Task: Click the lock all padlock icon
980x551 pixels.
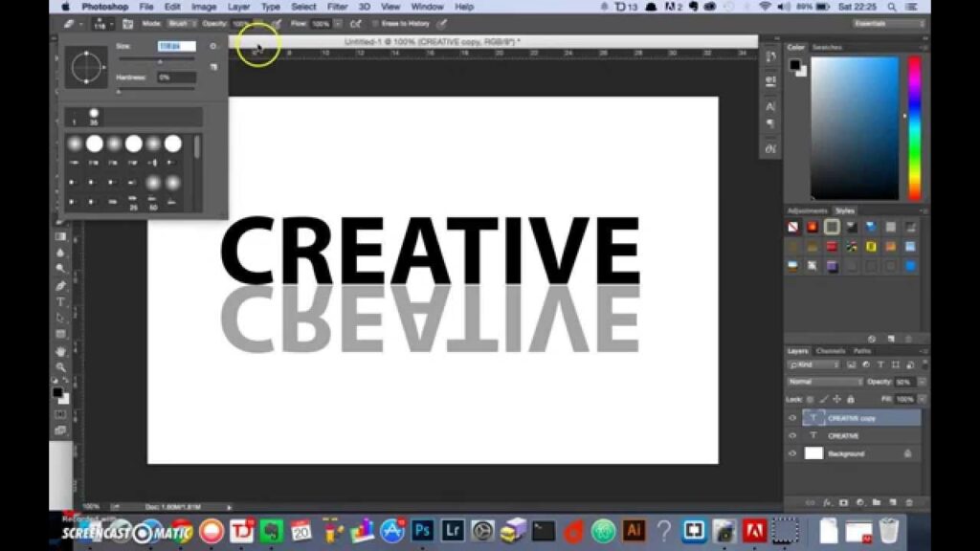Action: pos(850,399)
